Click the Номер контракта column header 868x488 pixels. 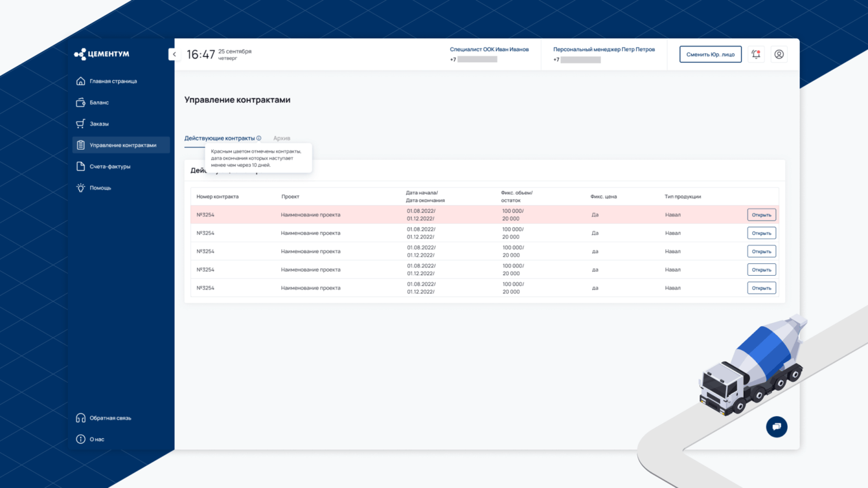218,197
